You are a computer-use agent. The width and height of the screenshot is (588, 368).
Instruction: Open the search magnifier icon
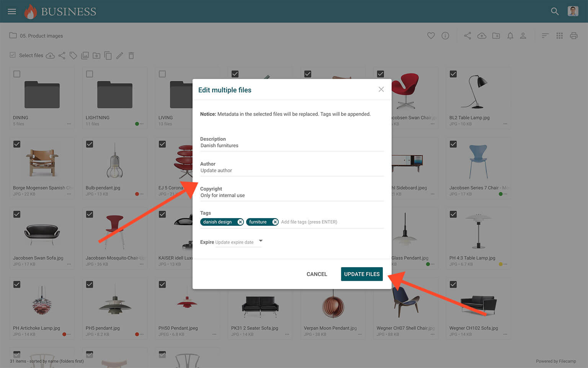pyautogui.click(x=555, y=11)
